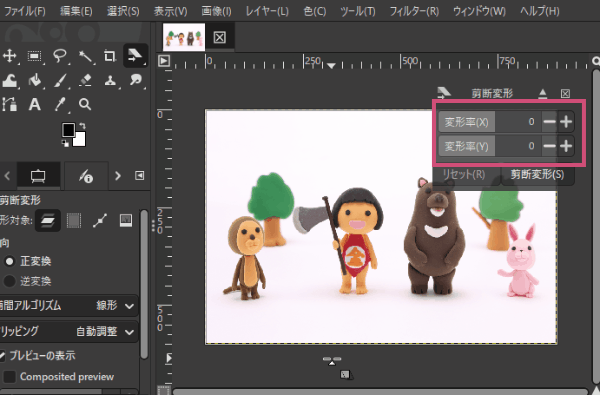Open the dock tab configuration menu

(x=139, y=175)
